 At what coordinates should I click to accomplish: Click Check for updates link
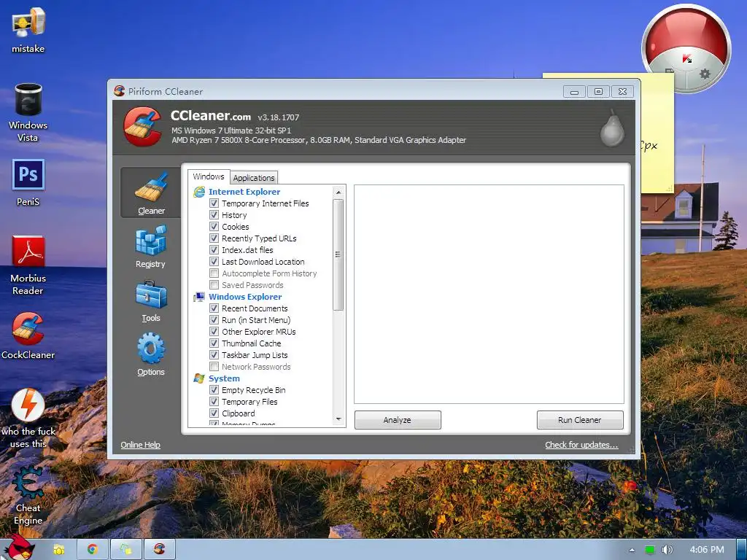click(x=581, y=445)
